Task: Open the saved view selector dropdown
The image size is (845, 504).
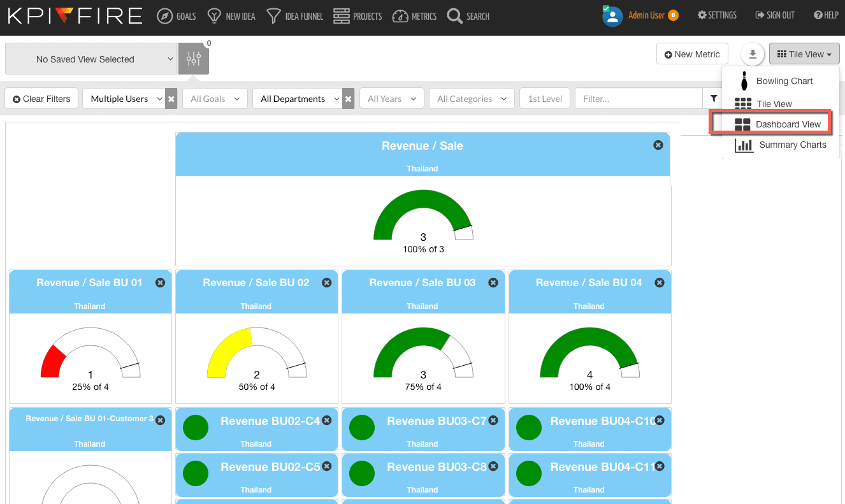Action: 91,59
